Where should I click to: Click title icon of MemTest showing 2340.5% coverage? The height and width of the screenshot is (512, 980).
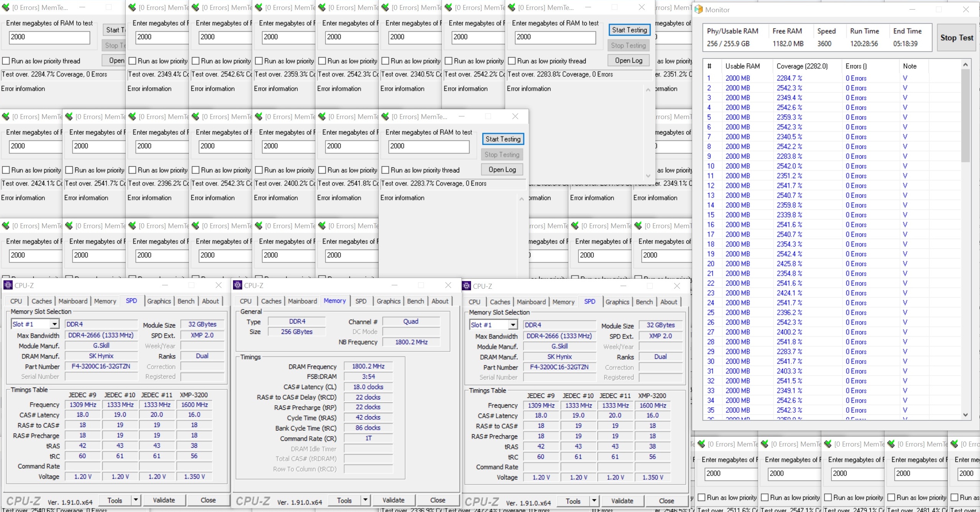point(385,7)
